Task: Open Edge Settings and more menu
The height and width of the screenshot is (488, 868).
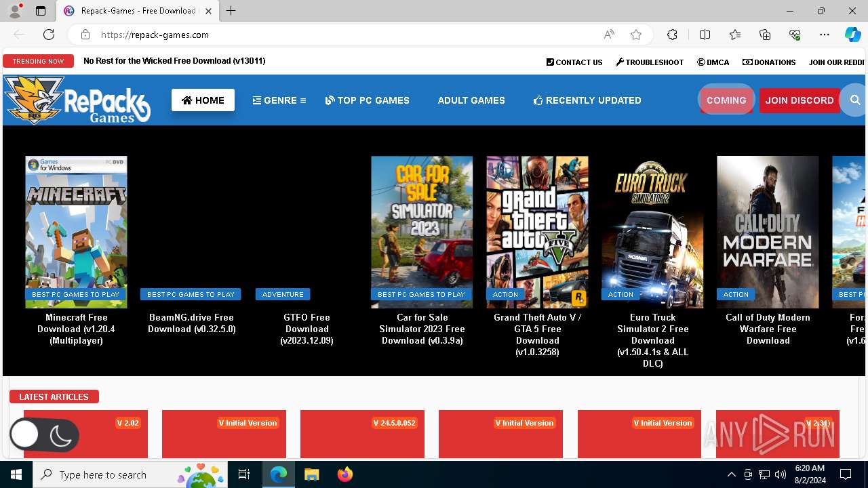Action: pos(825,35)
